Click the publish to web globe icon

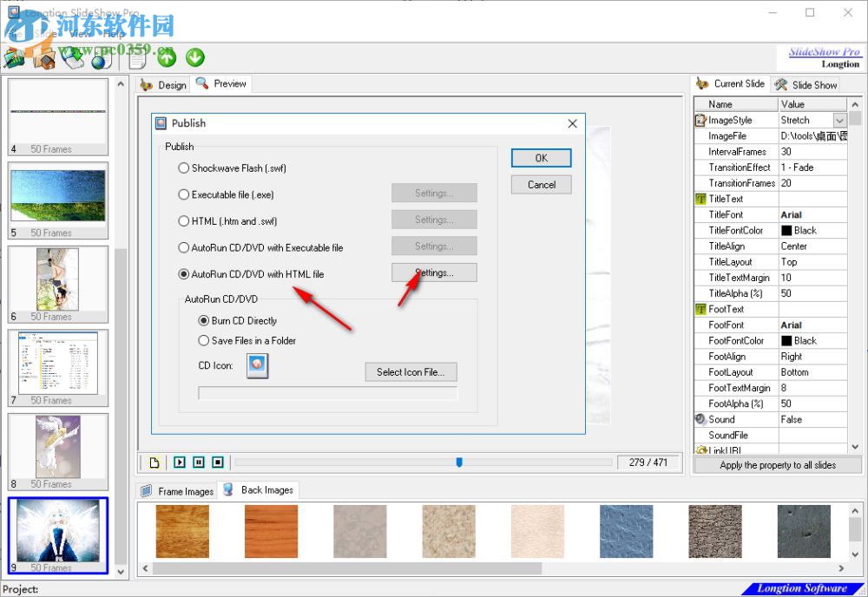tap(99, 59)
